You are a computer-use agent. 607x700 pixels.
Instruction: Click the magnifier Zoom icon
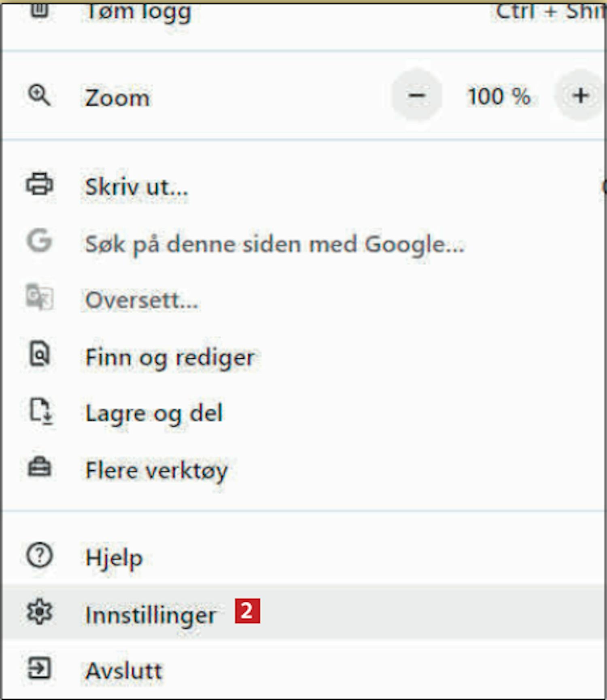39,95
